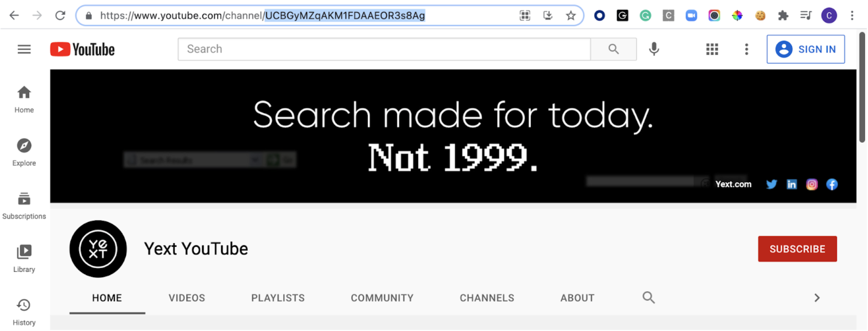Open the Chrome three-dot browser menu
Screen dimensions: 868x331
(x=852, y=15)
